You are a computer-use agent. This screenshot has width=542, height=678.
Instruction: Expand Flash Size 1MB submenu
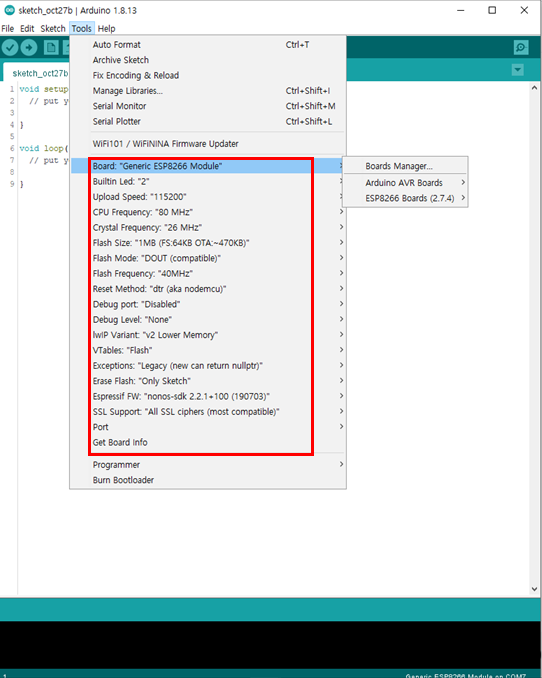point(208,243)
